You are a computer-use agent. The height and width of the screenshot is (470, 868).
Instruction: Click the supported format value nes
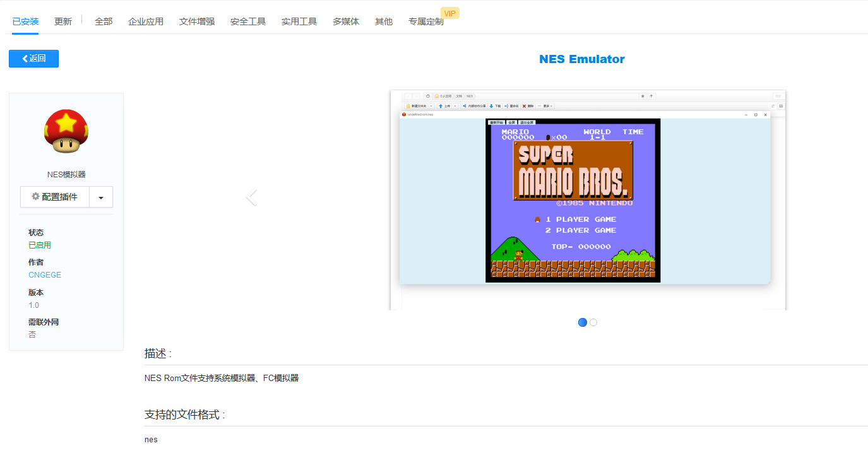151,440
